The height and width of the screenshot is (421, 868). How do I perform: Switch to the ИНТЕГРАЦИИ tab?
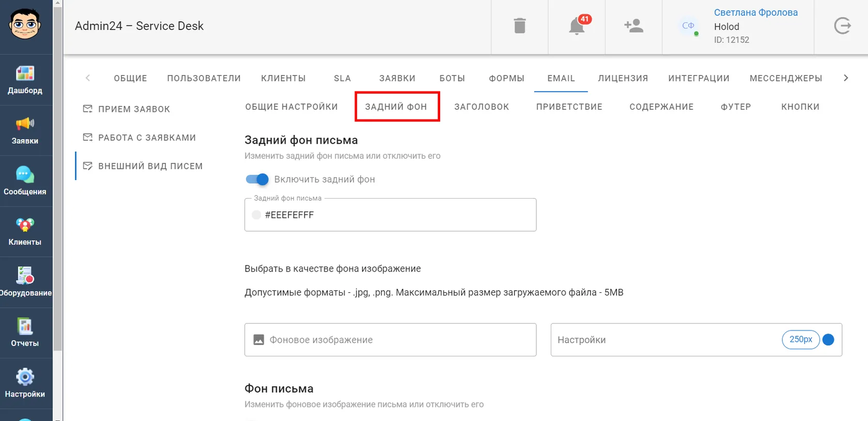click(699, 78)
